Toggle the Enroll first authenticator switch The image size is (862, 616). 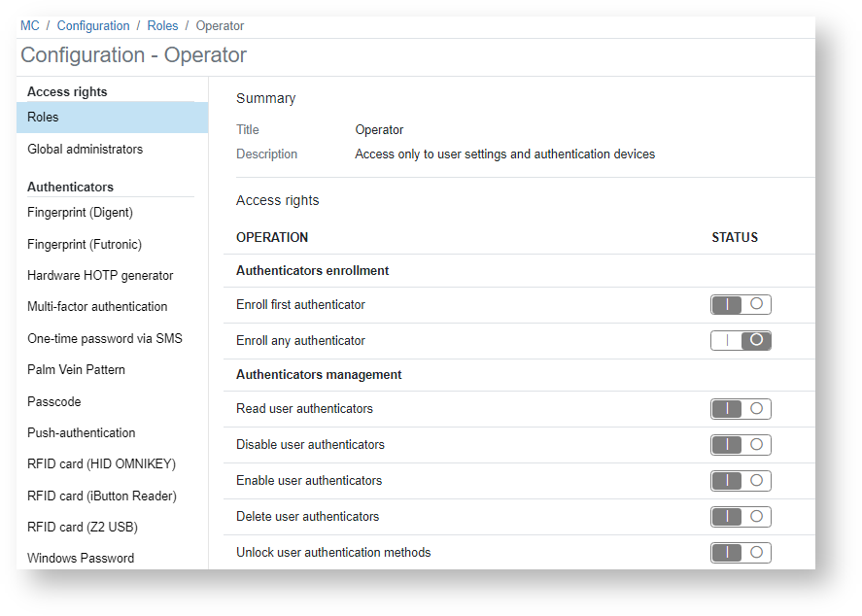pos(741,305)
